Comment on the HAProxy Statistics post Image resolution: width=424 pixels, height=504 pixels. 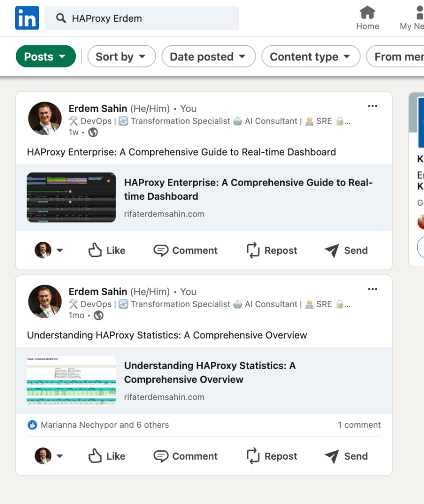point(186,456)
